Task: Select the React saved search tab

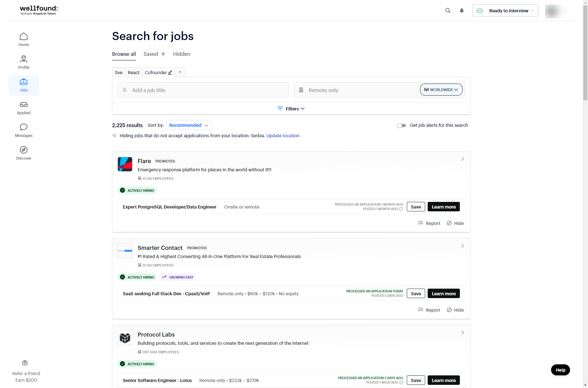Action: click(x=134, y=73)
